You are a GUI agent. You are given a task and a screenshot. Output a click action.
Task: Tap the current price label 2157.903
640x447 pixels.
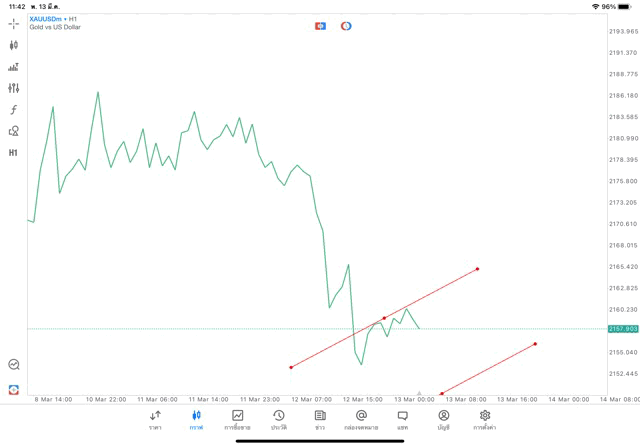coord(623,329)
